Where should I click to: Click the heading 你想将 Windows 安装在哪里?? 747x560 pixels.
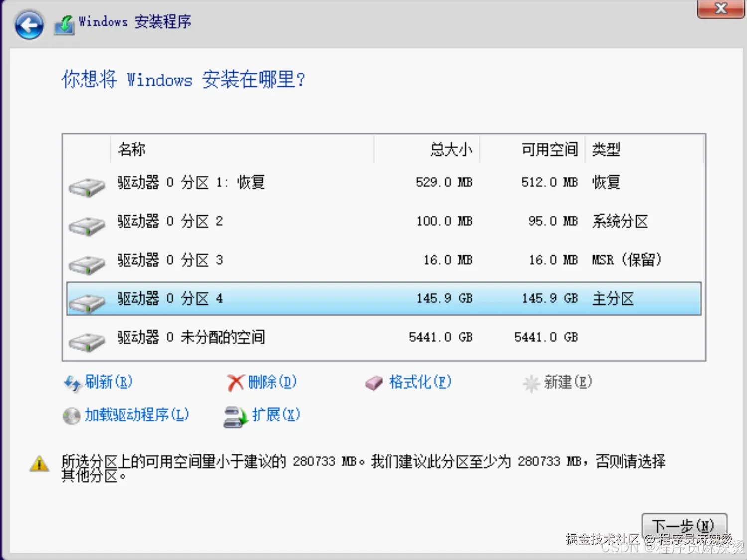click(x=183, y=80)
